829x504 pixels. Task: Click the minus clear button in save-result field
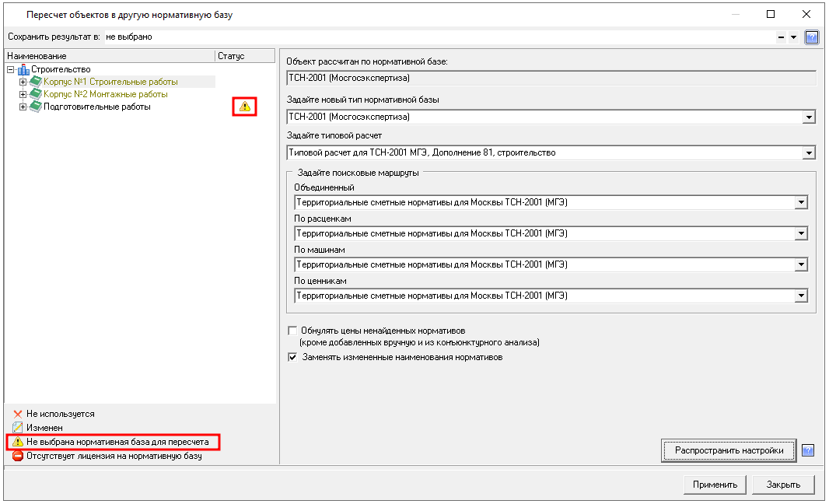point(780,37)
